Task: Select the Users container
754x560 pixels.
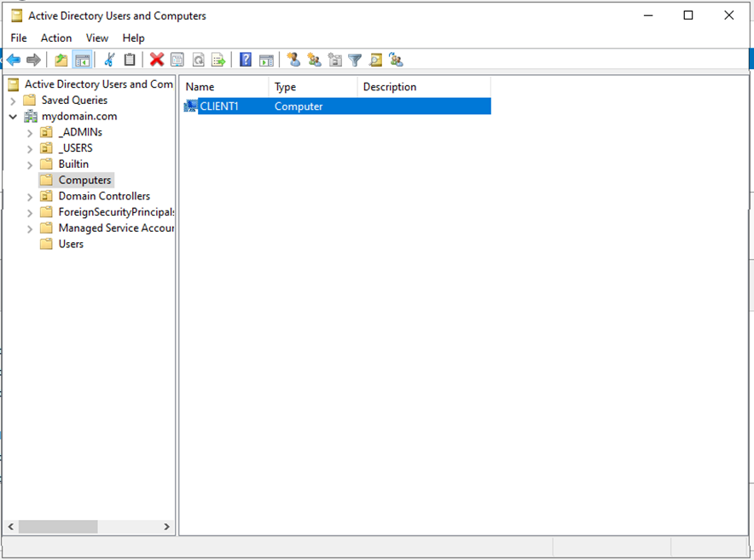Action: coord(71,244)
